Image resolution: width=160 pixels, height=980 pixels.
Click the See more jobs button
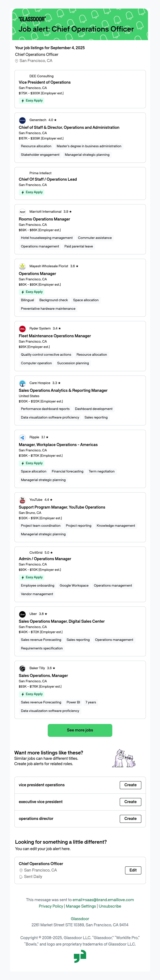click(80, 730)
